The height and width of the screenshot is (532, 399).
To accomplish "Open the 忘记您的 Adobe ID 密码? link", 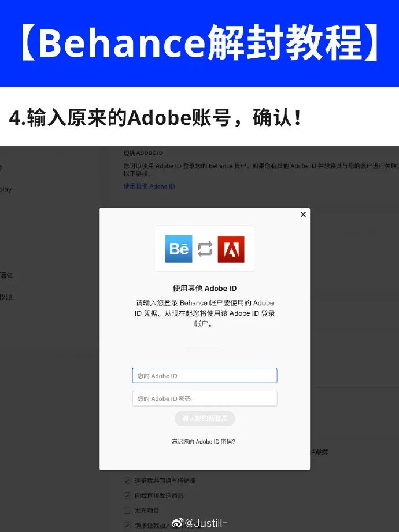I will pyautogui.click(x=203, y=441).
